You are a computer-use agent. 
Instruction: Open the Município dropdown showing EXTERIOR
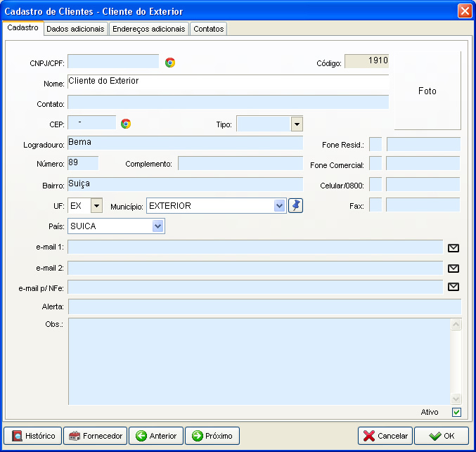pos(279,205)
